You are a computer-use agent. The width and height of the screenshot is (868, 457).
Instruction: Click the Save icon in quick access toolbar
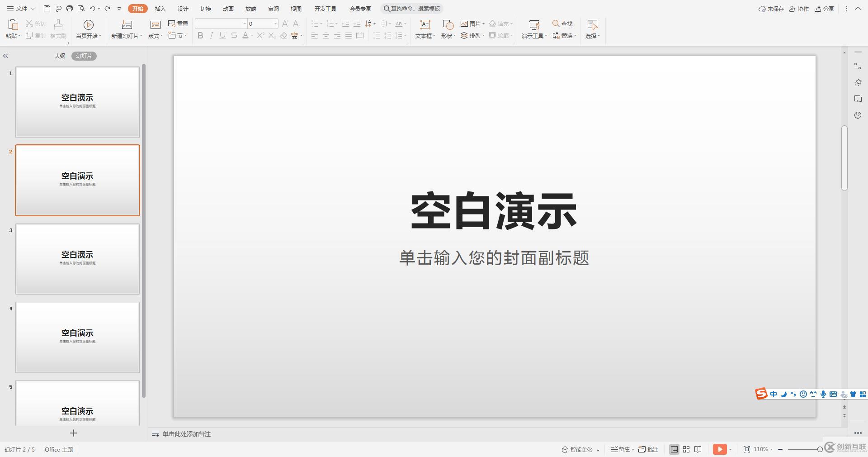point(47,9)
